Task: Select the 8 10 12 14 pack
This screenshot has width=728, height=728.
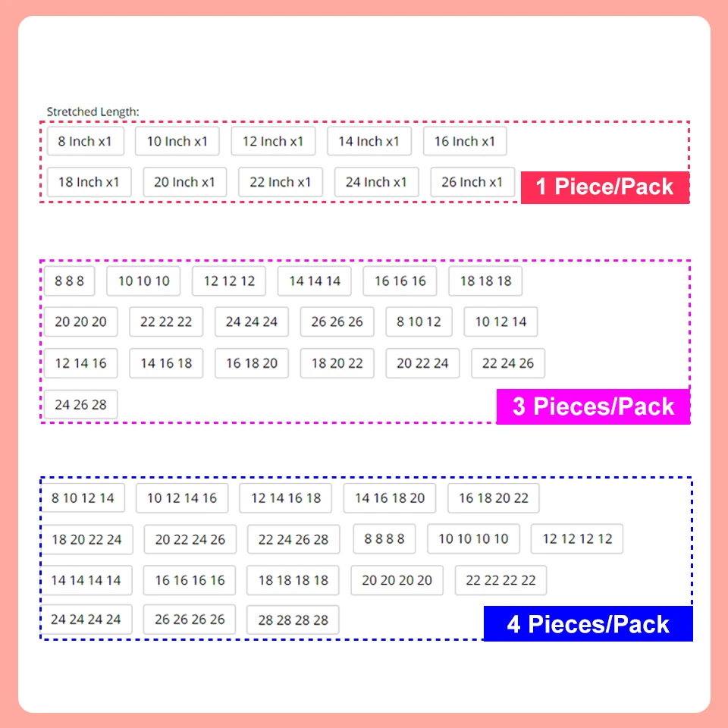Action: (x=83, y=498)
